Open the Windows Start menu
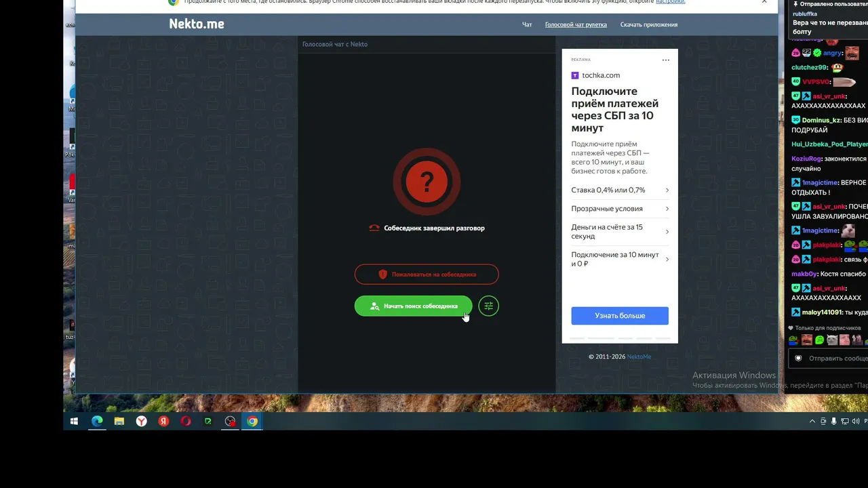The image size is (868, 488). click(75, 422)
